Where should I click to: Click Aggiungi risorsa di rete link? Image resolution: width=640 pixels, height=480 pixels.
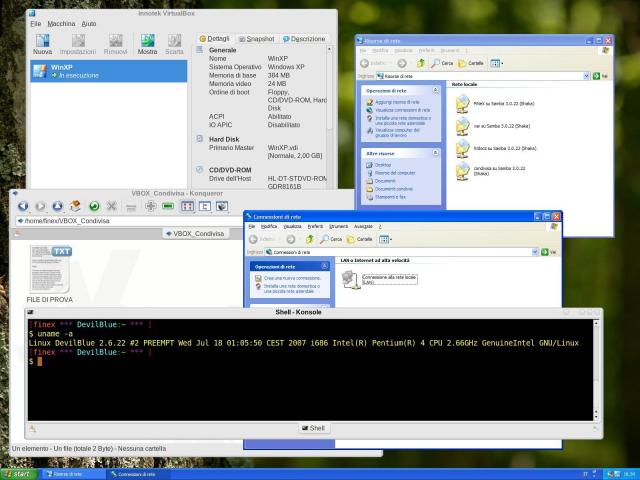click(397, 102)
